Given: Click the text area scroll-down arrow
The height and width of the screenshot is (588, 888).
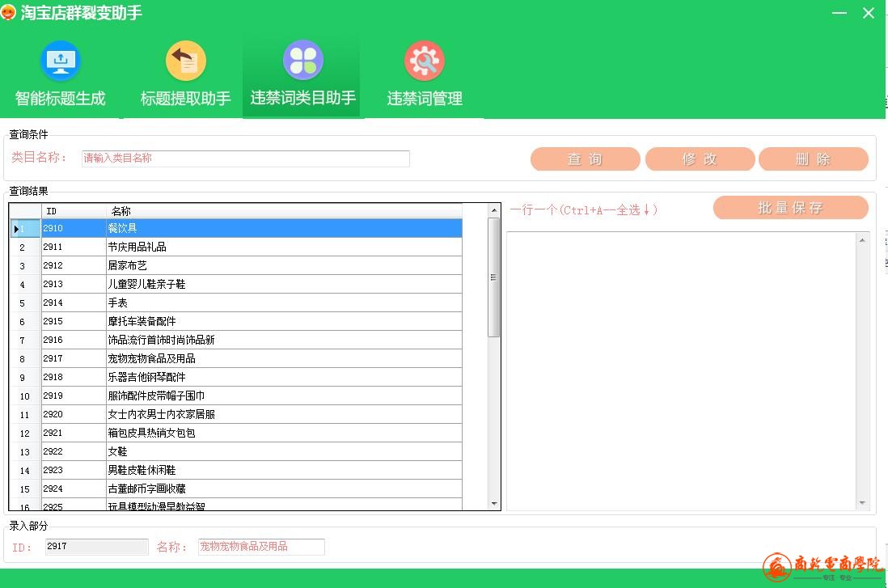Looking at the screenshot, I should (862, 503).
